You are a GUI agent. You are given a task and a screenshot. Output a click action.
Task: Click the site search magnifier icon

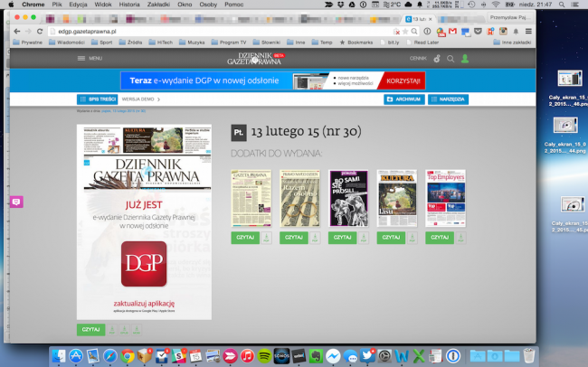tap(450, 59)
